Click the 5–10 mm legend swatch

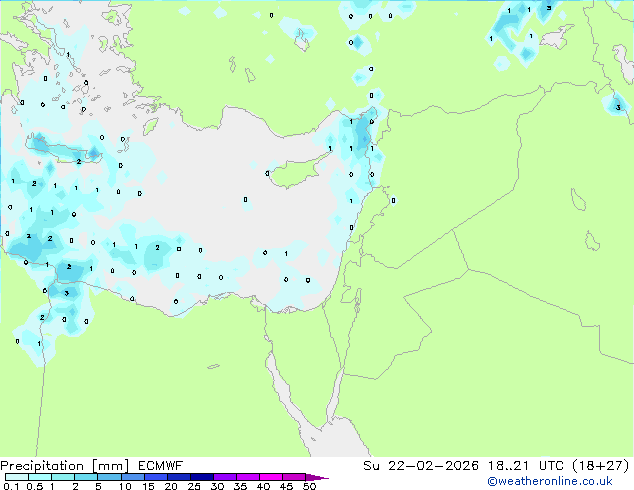click(x=109, y=477)
